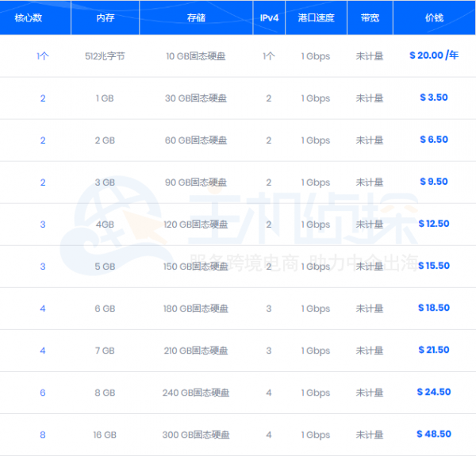This screenshot has height=456, width=476.
Task: Click the 16 GB memory cell
Action: pos(105,435)
